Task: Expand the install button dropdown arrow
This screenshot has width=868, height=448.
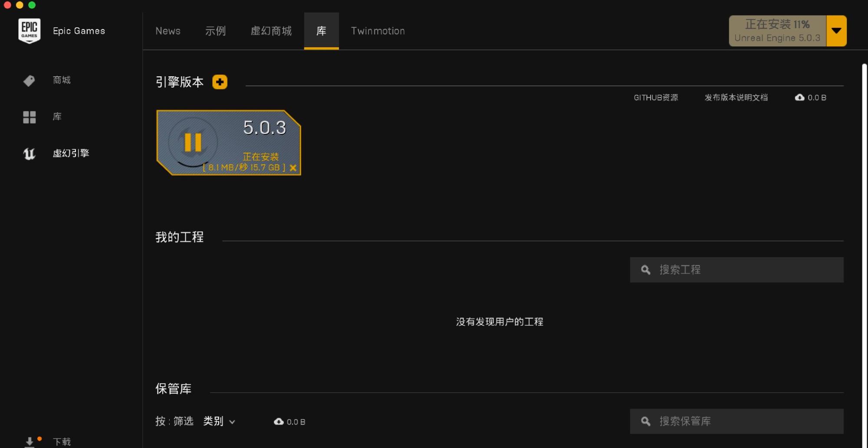Action: point(836,31)
